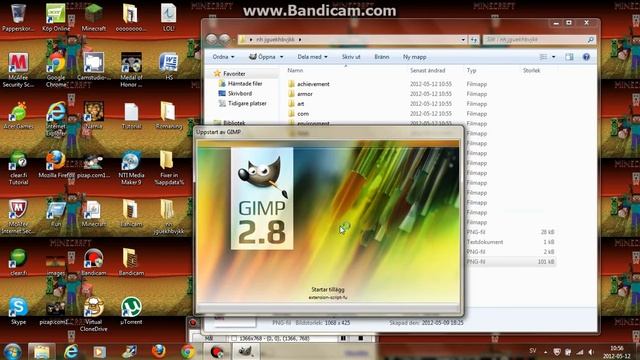The image size is (640, 360).
Task: Open the Fixer in %appdata% folder
Action: [x=169, y=168]
